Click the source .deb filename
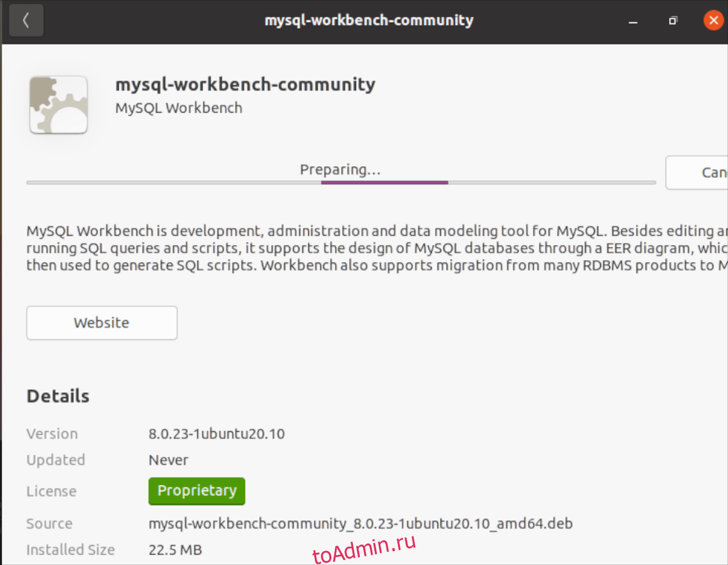This screenshot has height=565, width=728. pos(360,523)
